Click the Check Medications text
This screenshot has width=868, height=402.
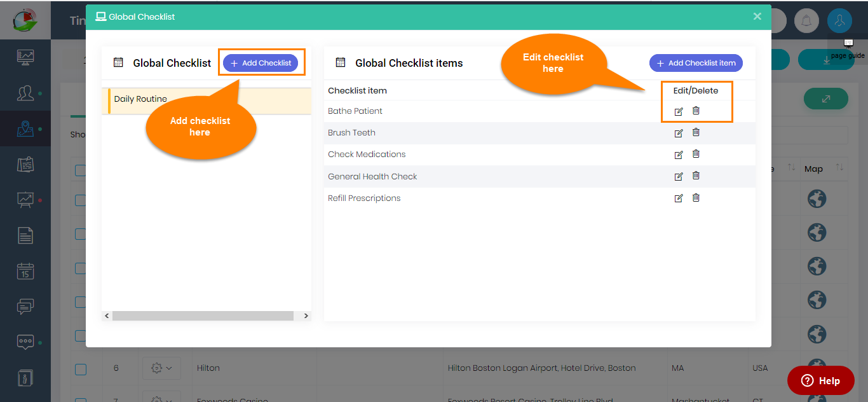(x=367, y=155)
